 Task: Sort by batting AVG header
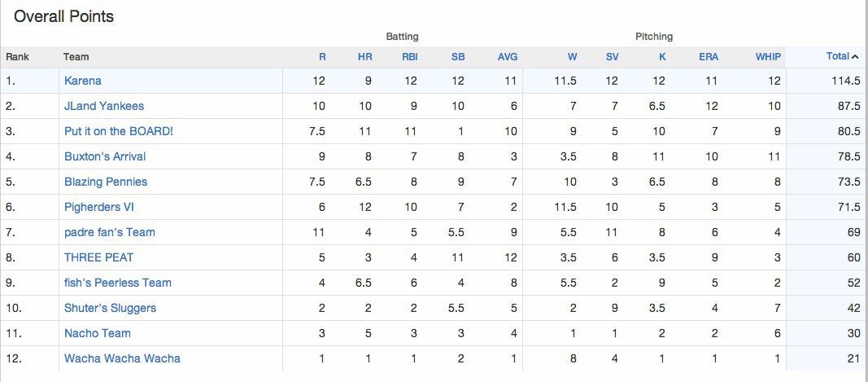coord(507,57)
